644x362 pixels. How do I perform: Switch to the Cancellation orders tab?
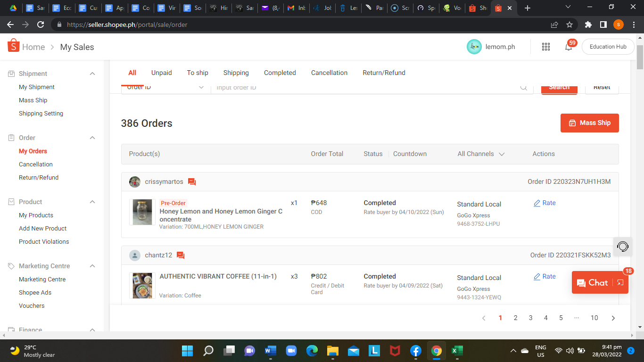(x=329, y=73)
